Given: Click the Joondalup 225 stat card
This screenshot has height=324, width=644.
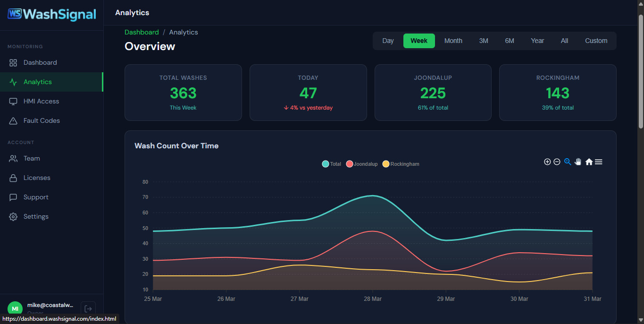Looking at the screenshot, I should click(433, 93).
